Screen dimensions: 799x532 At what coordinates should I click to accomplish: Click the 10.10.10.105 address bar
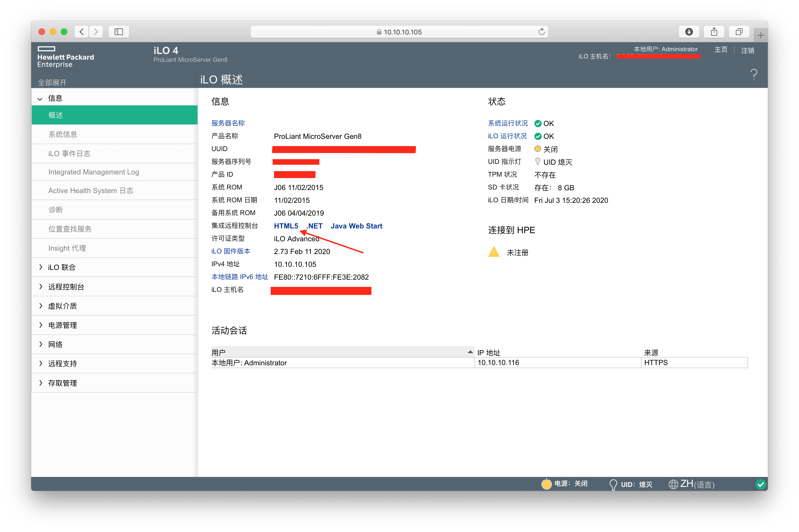(x=399, y=32)
